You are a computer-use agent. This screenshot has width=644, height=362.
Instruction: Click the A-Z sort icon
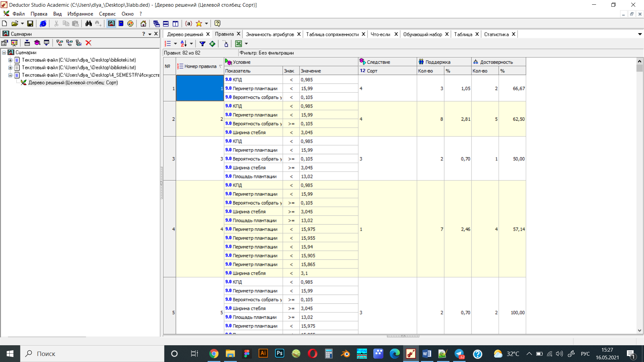(x=183, y=44)
